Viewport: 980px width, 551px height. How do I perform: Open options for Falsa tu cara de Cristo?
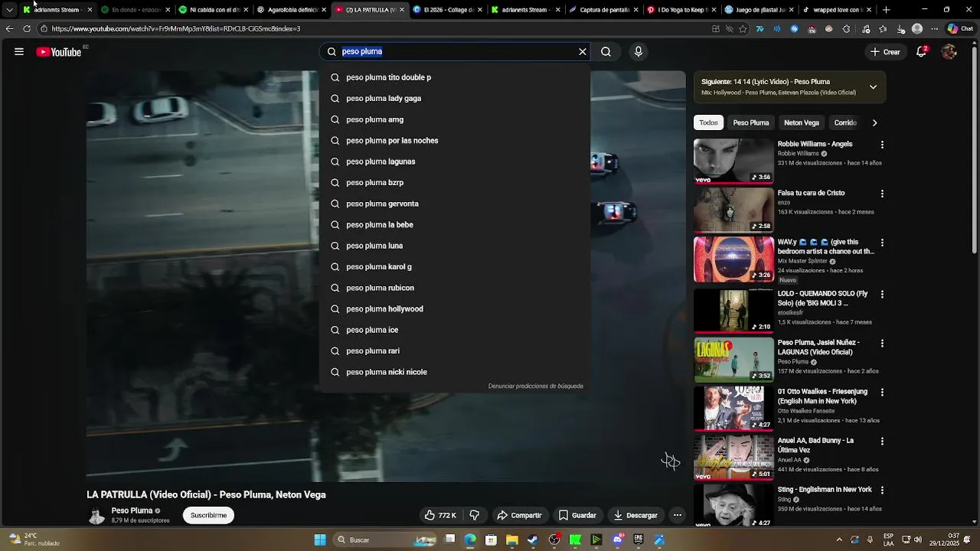pyautogui.click(x=882, y=194)
